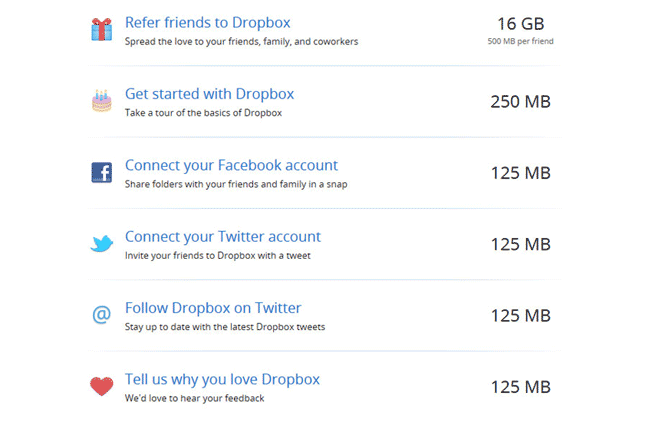
Task: Click the 16 GB referral bonus amount
Action: tap(520, 22)
